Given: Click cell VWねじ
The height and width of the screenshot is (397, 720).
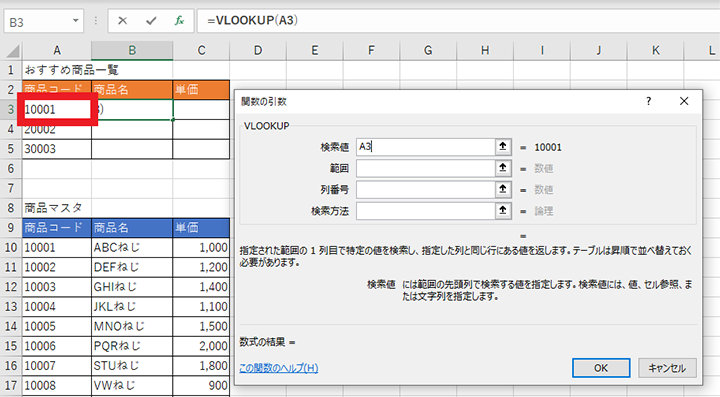Looking at the screenshot, I should (x=132, y=386).
